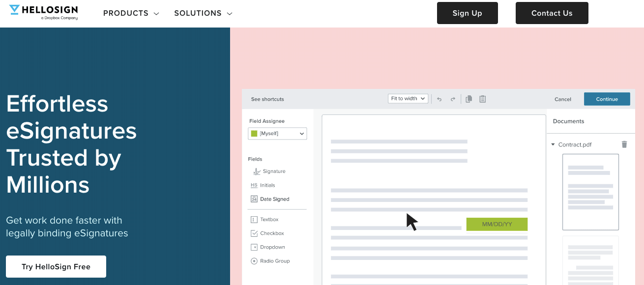This screenshot has width=644, height=285.
Task: Click the redo arrow icon
Action: pyautogui.click(x=453, y=99)
